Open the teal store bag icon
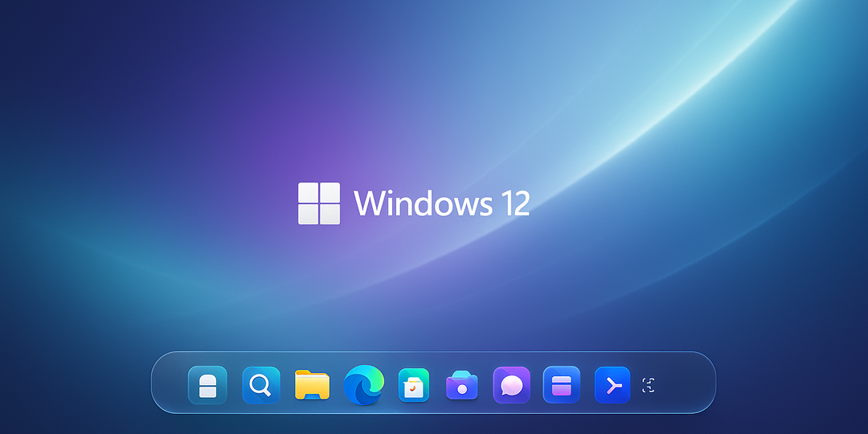Screen dimensions: 868x434 tap(414, 385)
